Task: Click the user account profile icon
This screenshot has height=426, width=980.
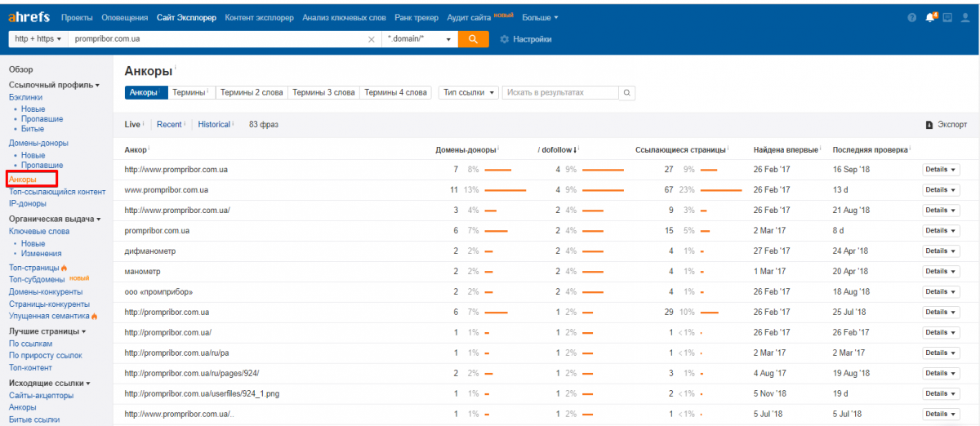Action: [965, 17]
